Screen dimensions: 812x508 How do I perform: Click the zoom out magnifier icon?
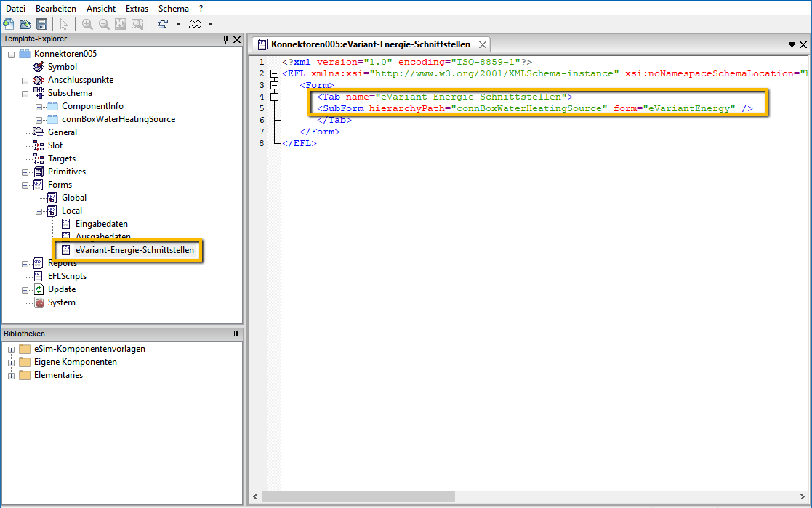coord(104,24)
